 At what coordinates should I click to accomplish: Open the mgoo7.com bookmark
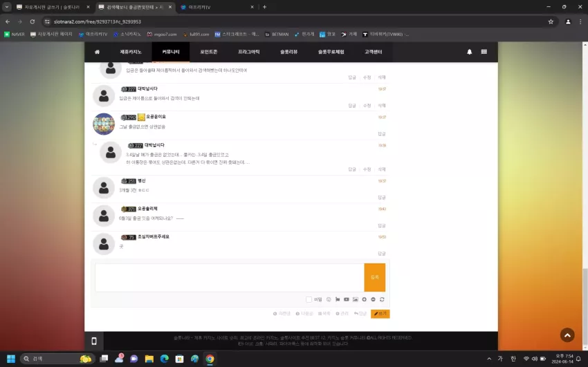click(x=162, y=35)
